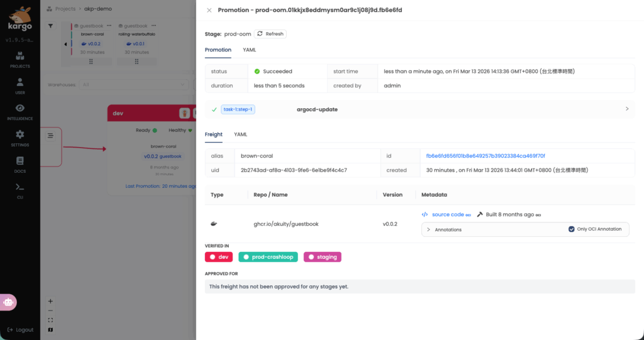Close the Promotion drawer with the X
This screenshot has width=644, height=340.
[209, 10]
